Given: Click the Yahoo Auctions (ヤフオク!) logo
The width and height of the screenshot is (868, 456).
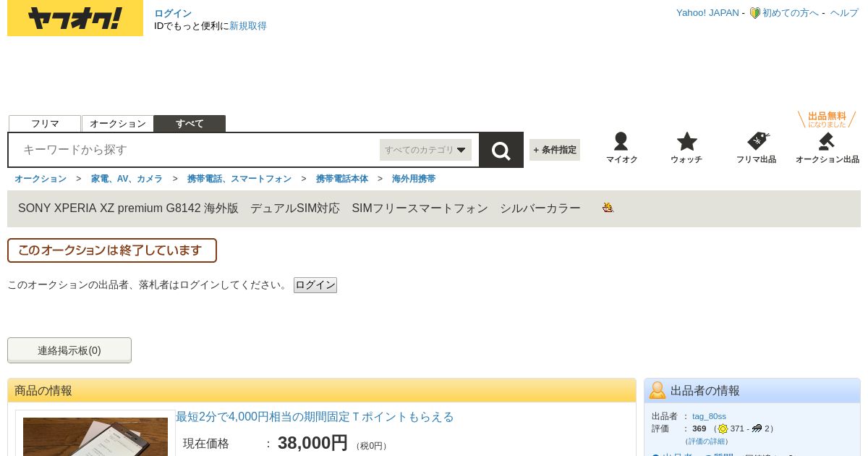Looking at the screenshot, I should (75, 18).
